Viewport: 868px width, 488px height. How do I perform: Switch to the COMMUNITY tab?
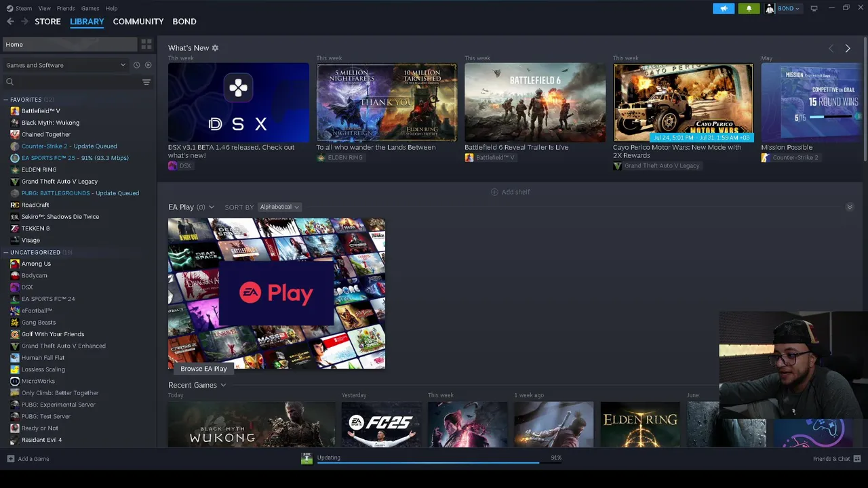pyautogui.click(x=138, y=22)
